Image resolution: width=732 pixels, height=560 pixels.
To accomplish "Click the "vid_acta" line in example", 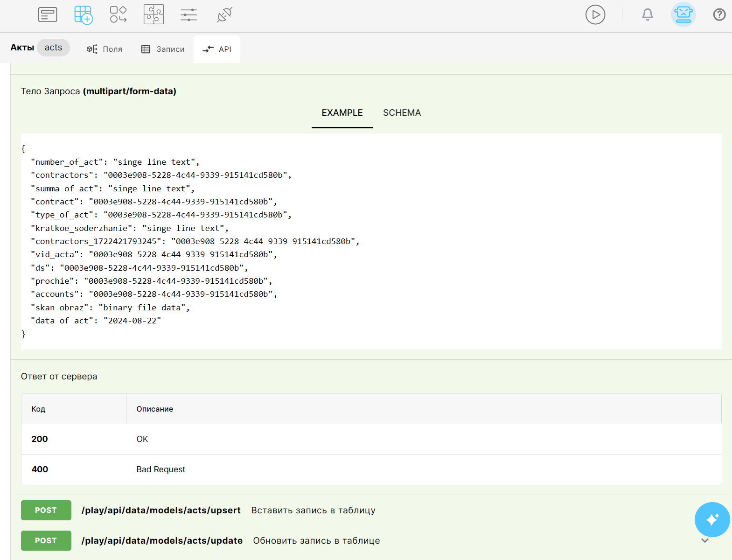I will click(x=154, y=254).
